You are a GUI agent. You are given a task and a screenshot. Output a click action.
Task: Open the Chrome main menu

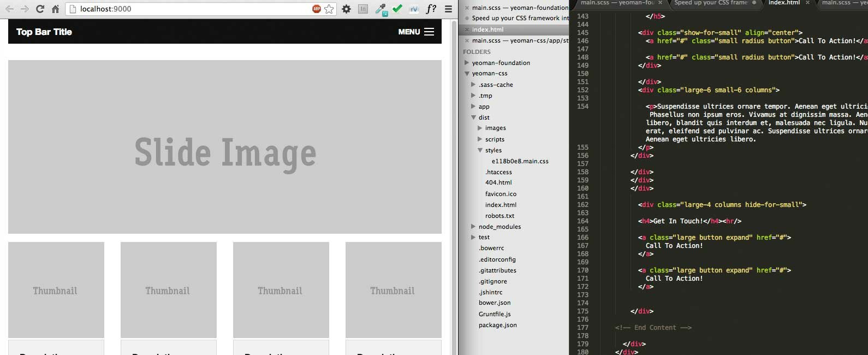448,9
